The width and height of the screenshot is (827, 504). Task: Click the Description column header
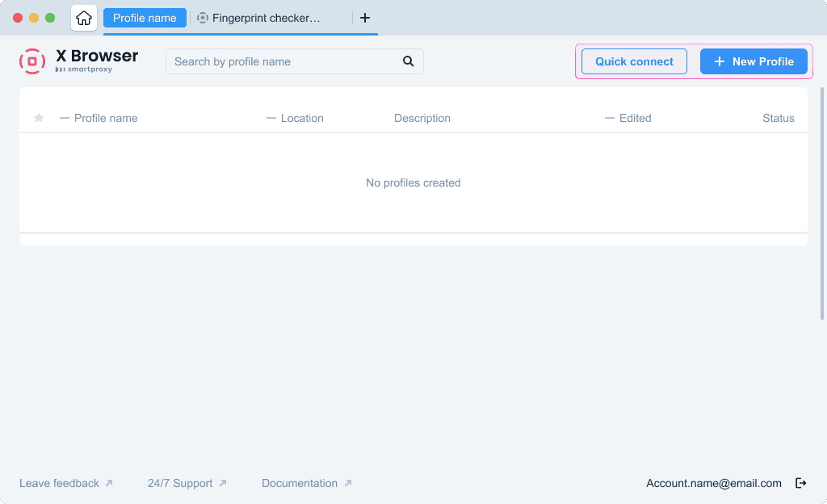(422, 118)
